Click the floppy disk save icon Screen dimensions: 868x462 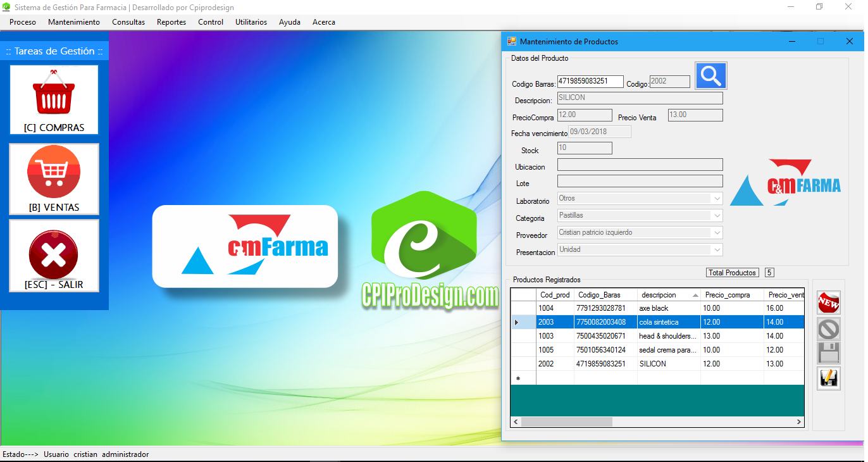[x=828, y=353]
